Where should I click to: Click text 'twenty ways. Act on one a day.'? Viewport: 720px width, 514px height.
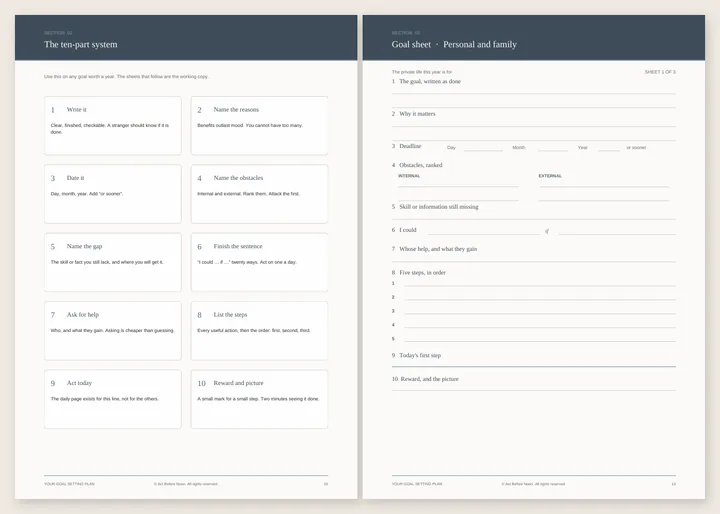point(264,262)
